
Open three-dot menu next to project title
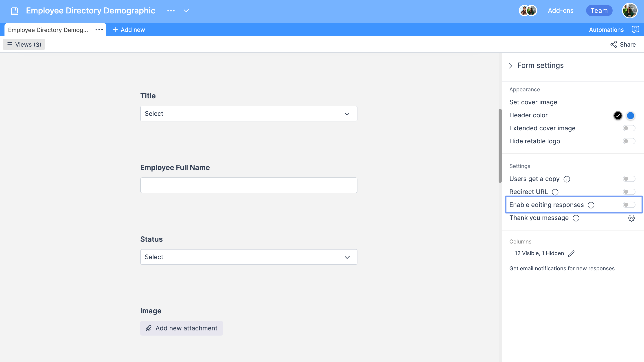coord(171,11)
